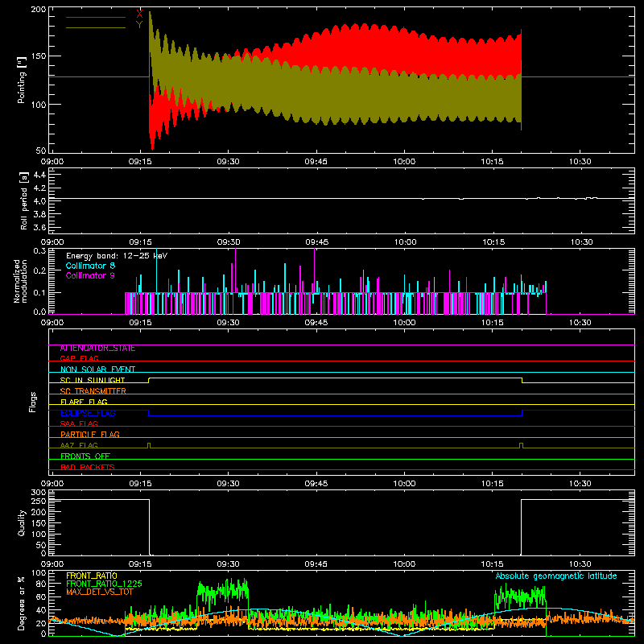
Task: Click the 'Degrees or %' axis title
Action: coord(22,603)
